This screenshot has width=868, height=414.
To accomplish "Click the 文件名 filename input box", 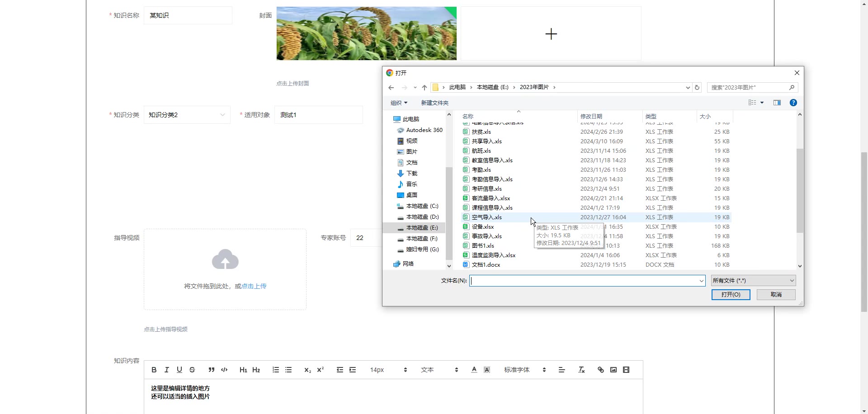I will point(587,281).
